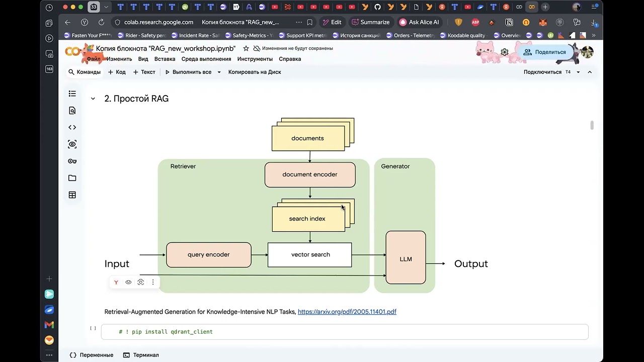Viewport: 644px width, 362px height.
Task: Click the screenshot icon in cell floating toolbar
Action: [141, 282]
